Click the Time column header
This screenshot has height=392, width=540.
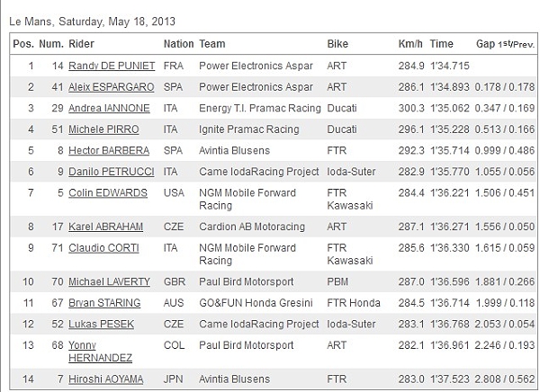tap(441, 44)
